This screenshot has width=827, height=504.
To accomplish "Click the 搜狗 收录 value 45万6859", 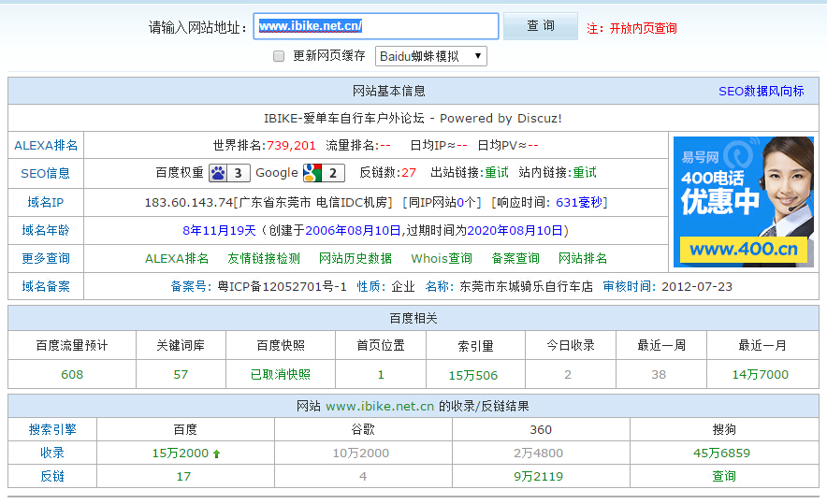I will click(x=721, y=454).
